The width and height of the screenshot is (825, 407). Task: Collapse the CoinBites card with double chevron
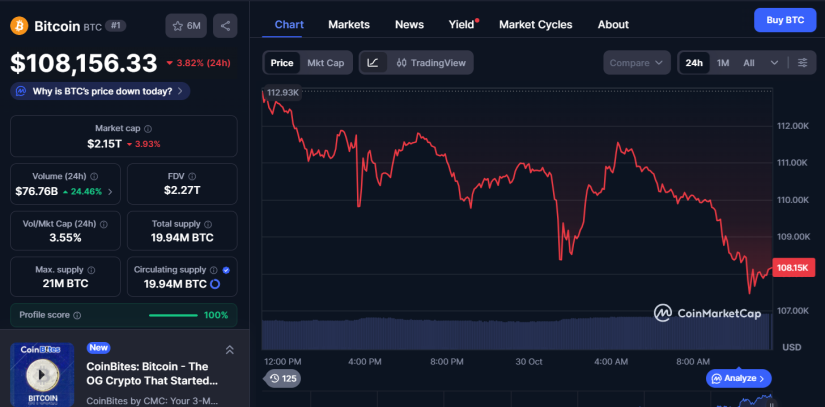pyautogui.click(x=229, y=350)
